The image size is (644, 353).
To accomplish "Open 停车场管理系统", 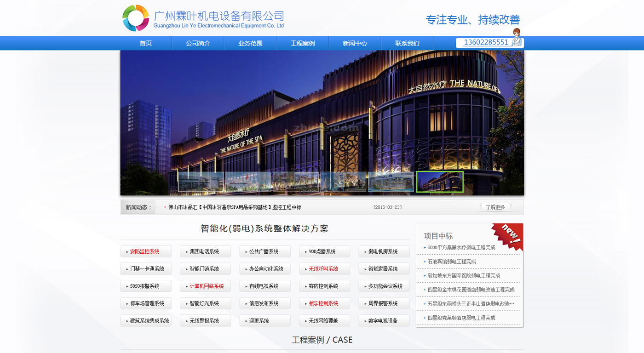I will [146, 303].
